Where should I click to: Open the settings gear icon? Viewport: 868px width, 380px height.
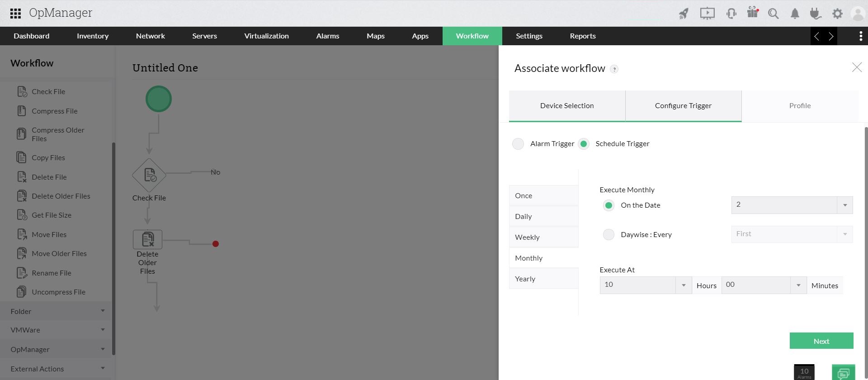click(x=837, y=14)
